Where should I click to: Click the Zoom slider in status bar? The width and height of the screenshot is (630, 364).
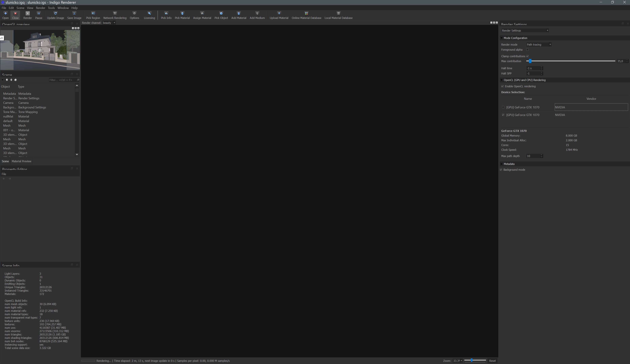click(475, 360)
